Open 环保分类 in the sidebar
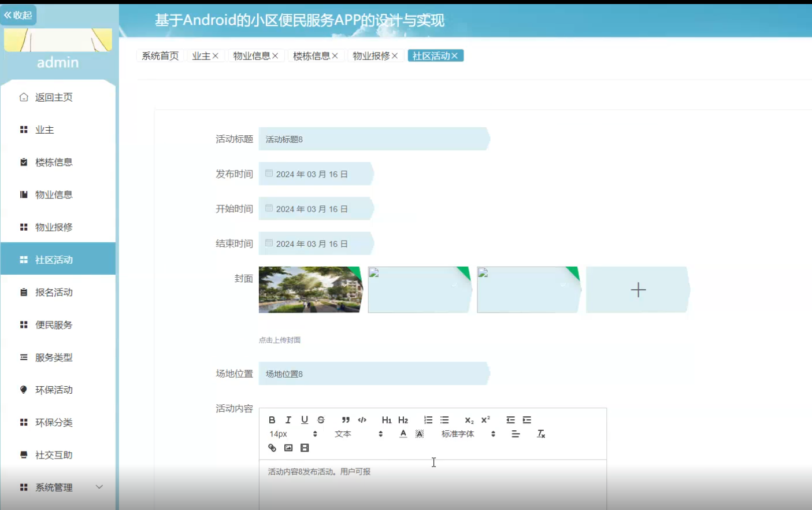This screenshot has height=510, width=812. click(58, 422)
